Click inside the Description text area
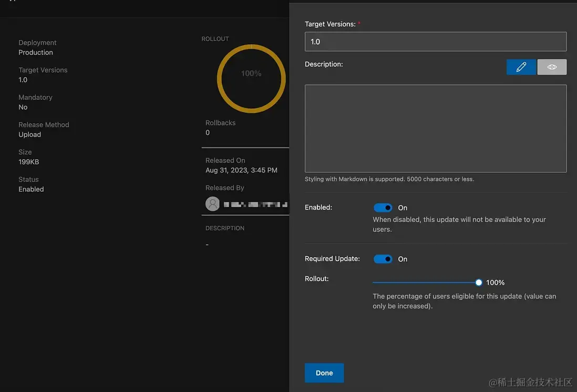 pyautogui.click(x=435, y=128)
